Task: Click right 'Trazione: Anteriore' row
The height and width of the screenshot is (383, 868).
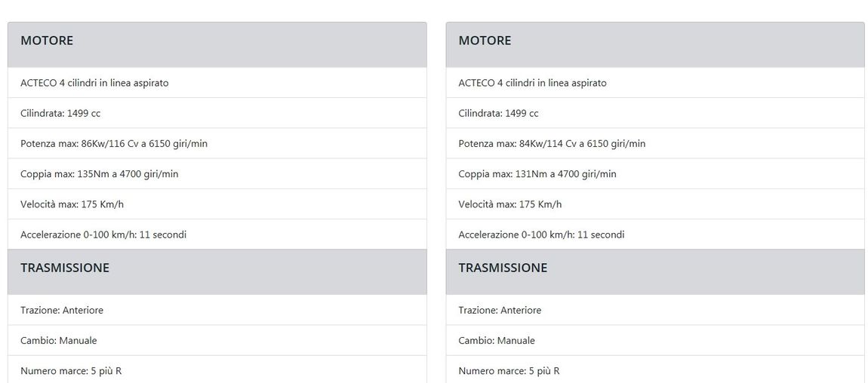Action: tap(655, 310)
